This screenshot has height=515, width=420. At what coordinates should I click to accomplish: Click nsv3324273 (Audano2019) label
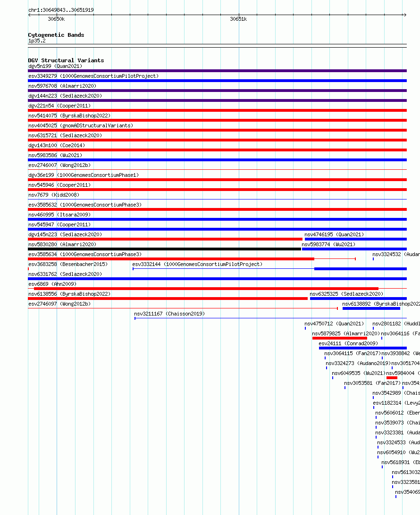[358, 363]
